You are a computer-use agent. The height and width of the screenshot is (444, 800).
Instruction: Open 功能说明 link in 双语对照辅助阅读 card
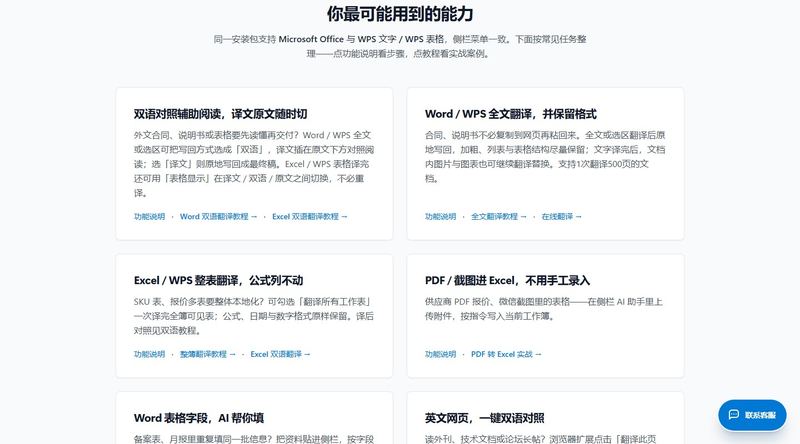(149, 216)
